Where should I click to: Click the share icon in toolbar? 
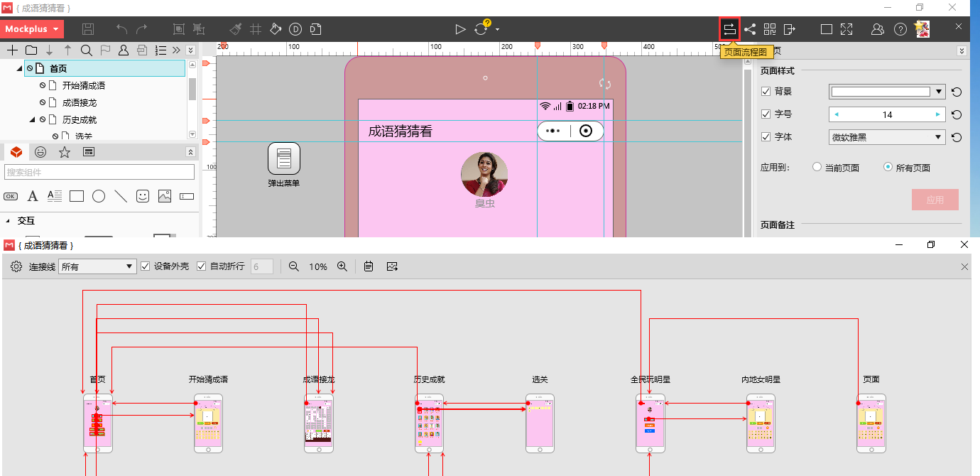click(750, 29)
